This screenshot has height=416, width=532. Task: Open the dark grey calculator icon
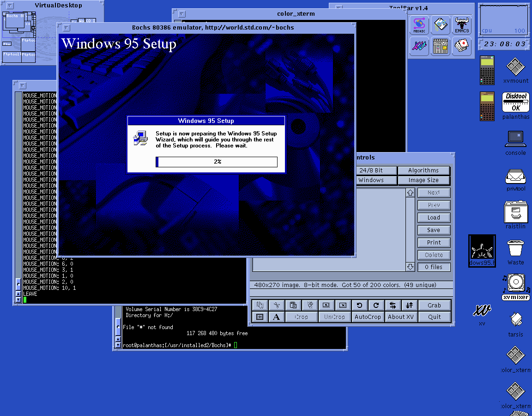pyautogui.click(x=487, y=70)
